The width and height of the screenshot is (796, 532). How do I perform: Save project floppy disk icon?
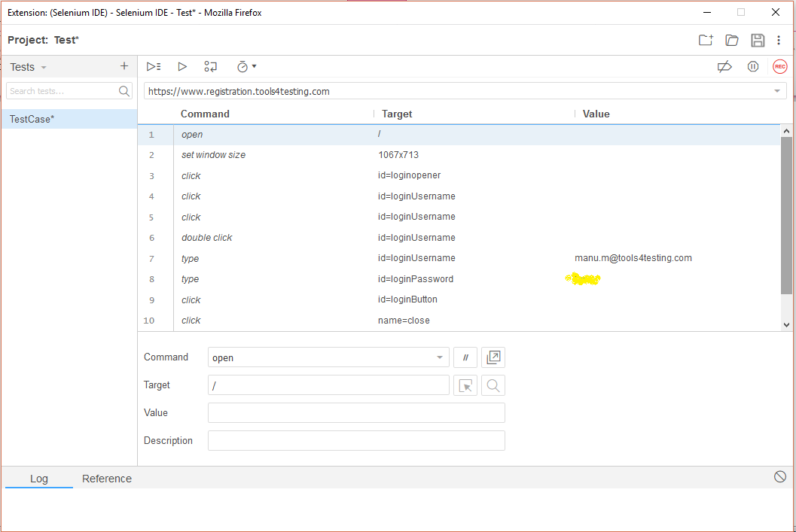tap(758, 40)
